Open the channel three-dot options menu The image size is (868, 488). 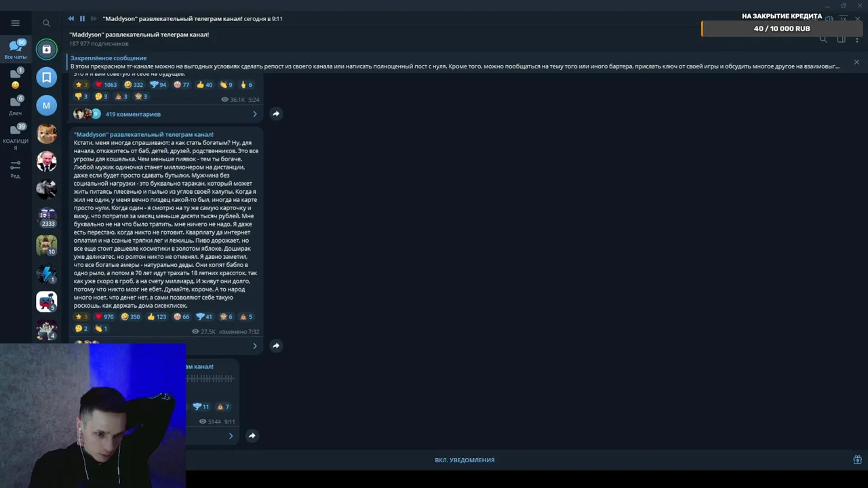click(857, 39)
